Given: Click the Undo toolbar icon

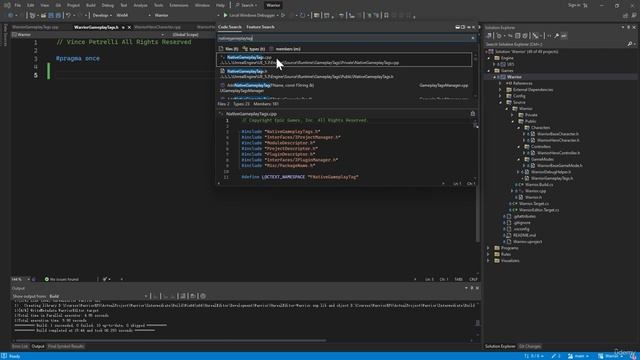Looking at the screenshot, I should pos(68,15).
